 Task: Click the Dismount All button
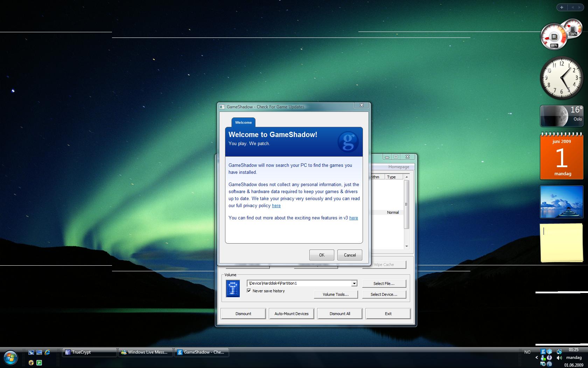(x=340, y=314)
